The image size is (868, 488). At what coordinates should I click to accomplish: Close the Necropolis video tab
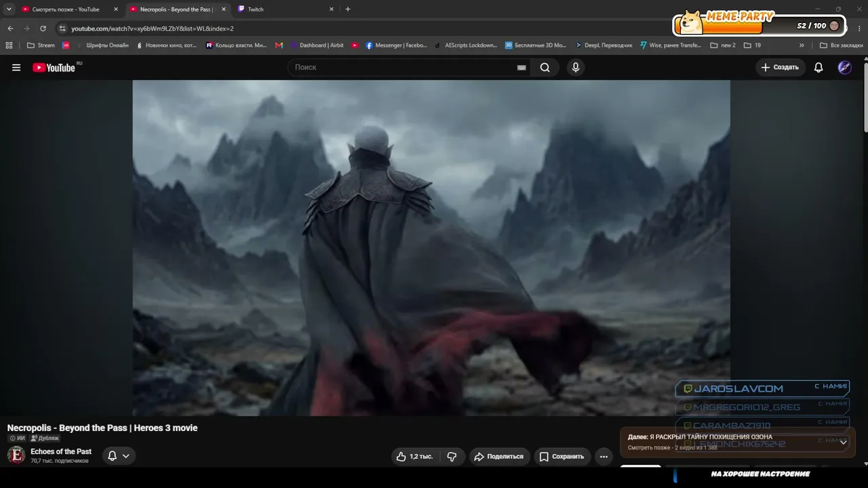[223, 9]
